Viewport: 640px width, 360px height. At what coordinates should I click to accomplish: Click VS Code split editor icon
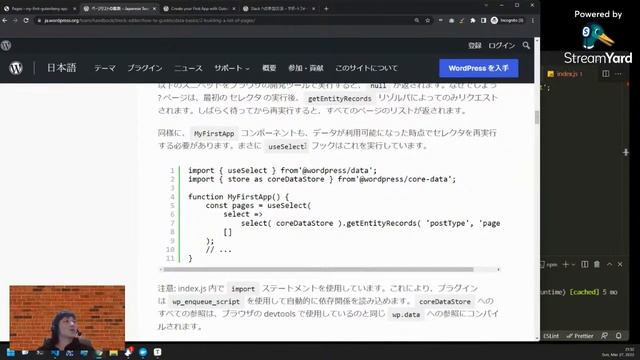click(606, 73)
